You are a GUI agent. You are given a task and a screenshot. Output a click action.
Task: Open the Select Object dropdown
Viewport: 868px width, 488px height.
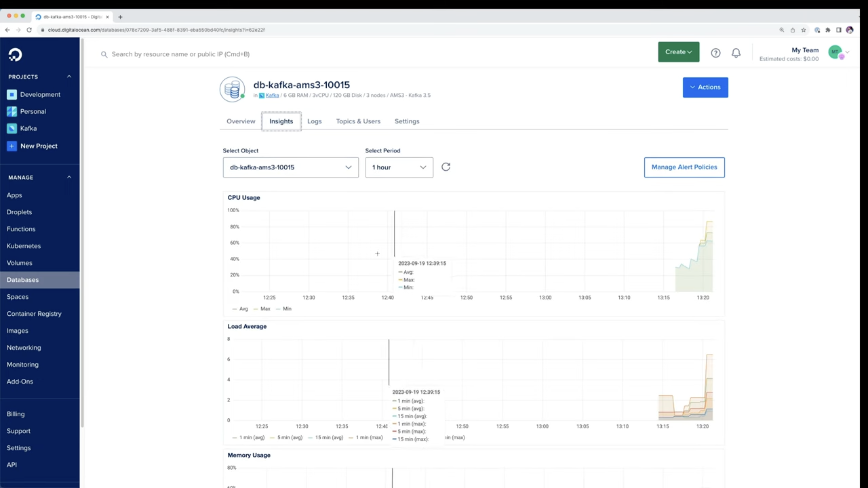tap(290, 167)
